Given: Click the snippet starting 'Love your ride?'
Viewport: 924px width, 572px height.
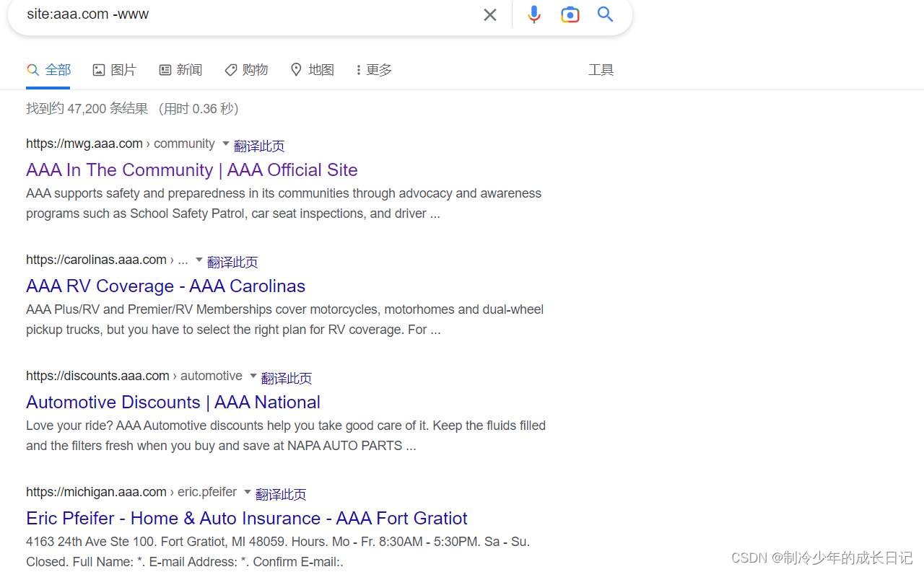Looking at the screenshot, I should 286,436.
